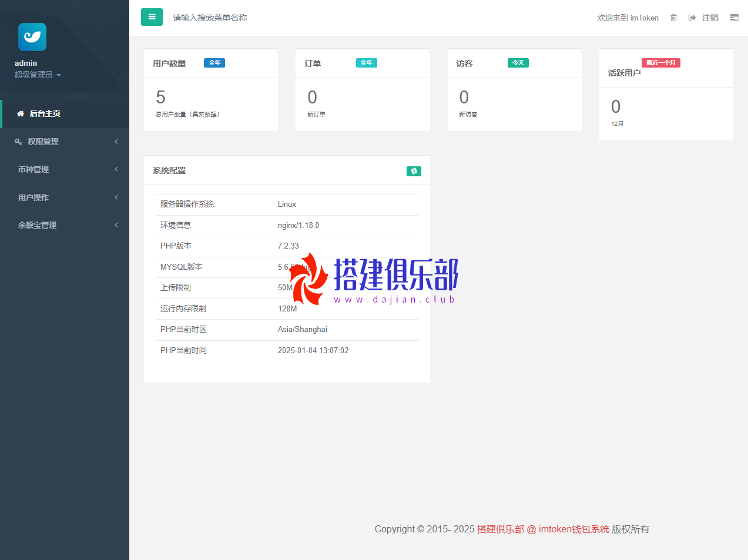The width and height of the screenshot is (748, 560).
Task: Click 运行内存限制 row label
Action: pos(183,308)
